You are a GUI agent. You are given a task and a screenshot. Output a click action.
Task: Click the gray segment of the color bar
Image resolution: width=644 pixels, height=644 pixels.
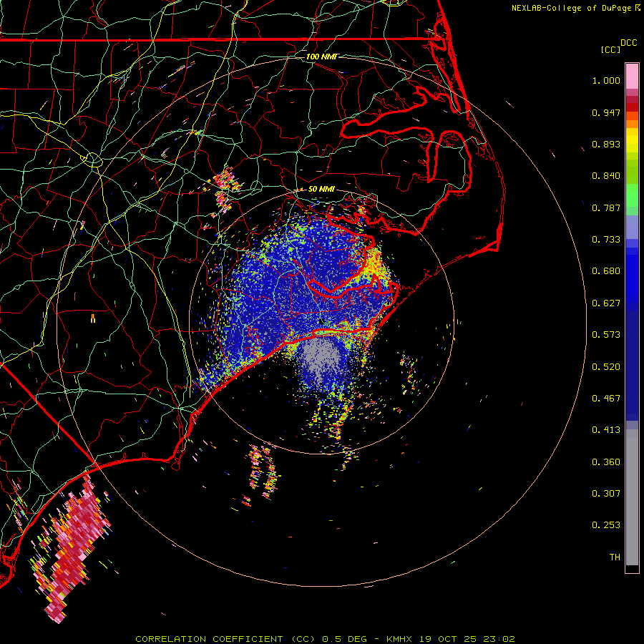pyautogui.click(x=632, y=497)
